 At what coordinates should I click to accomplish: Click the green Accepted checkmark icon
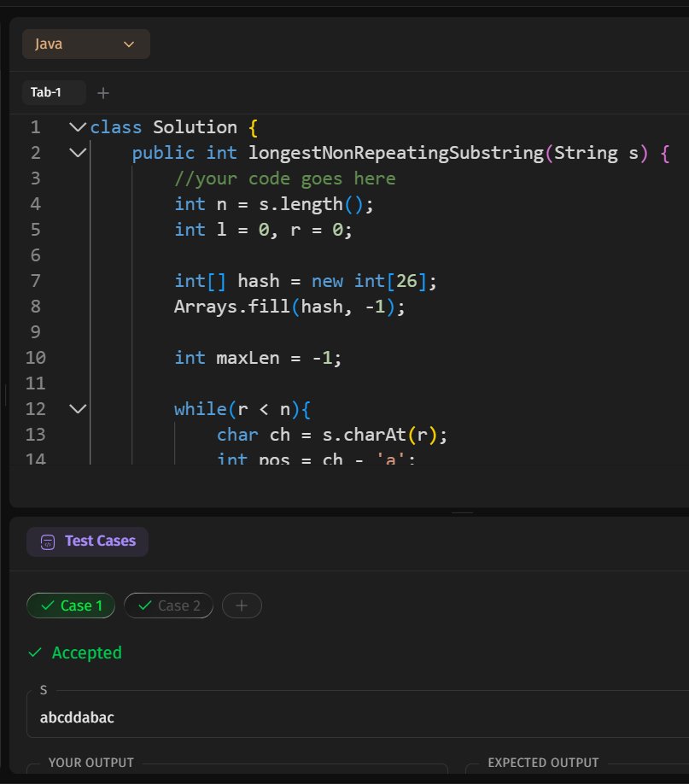(x=35, y=652)
